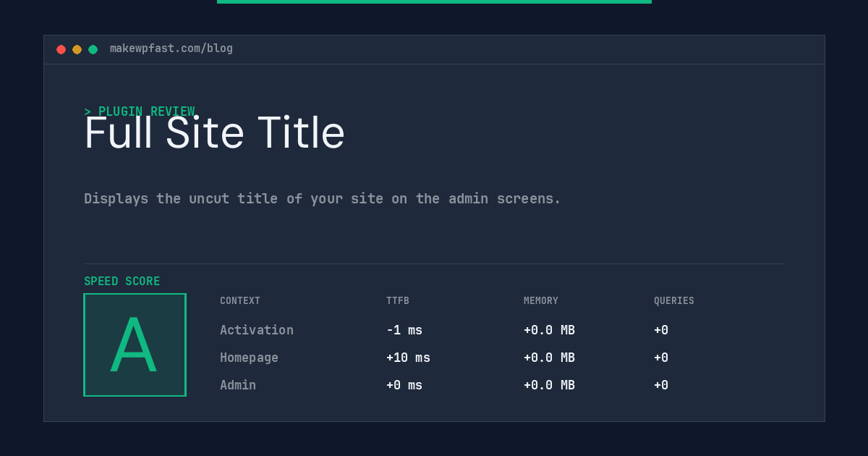The height and width of the screenshot is (456, 868).
Task: Click the plugin description sentence
Action: pyautogui.click(x=323, y=198)
